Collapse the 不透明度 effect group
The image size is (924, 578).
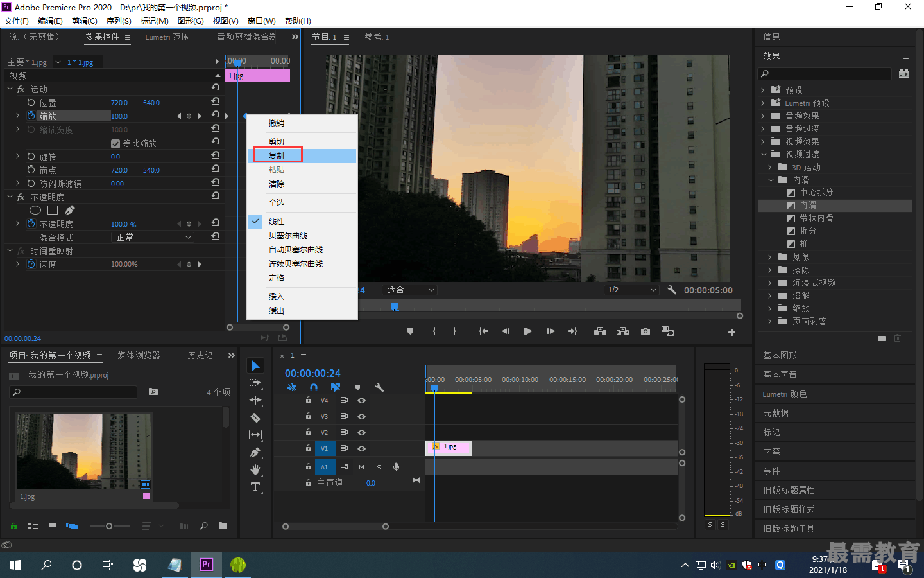click(10, 197)
